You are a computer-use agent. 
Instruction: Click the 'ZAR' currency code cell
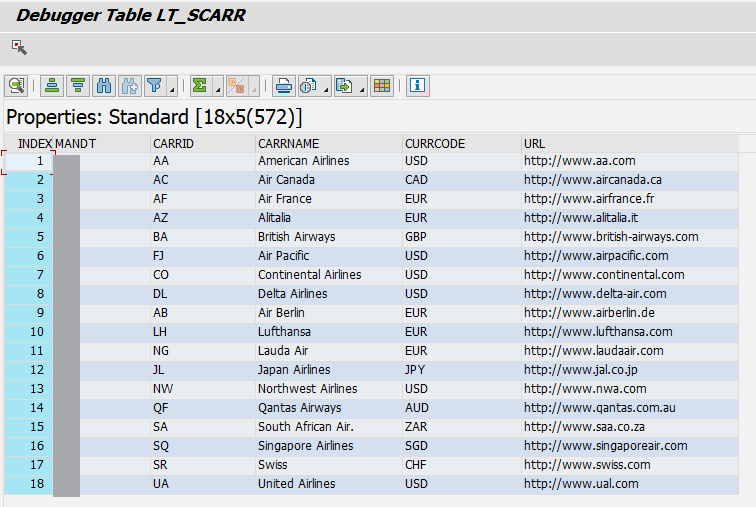(x=462, y=427)
